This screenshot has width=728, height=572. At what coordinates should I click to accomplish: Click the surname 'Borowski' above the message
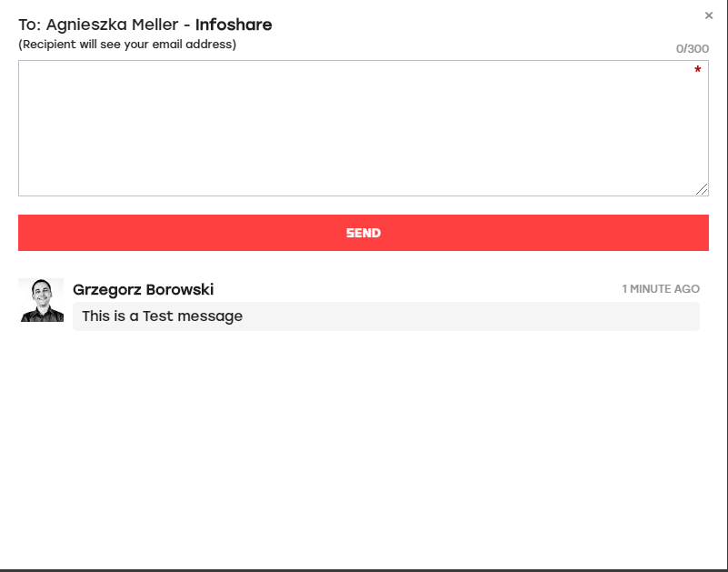click(180, 289)
